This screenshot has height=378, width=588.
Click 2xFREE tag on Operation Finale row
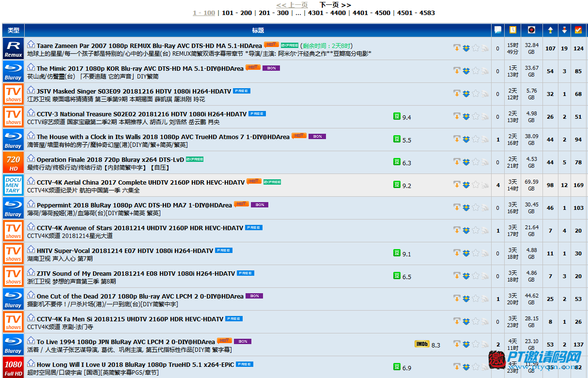(x=195, y=159)
